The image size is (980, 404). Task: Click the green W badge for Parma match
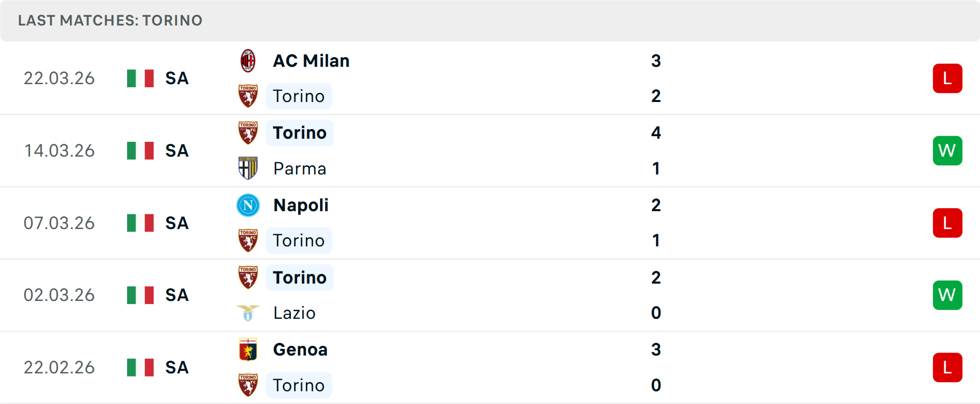click(x=947, y=150)
